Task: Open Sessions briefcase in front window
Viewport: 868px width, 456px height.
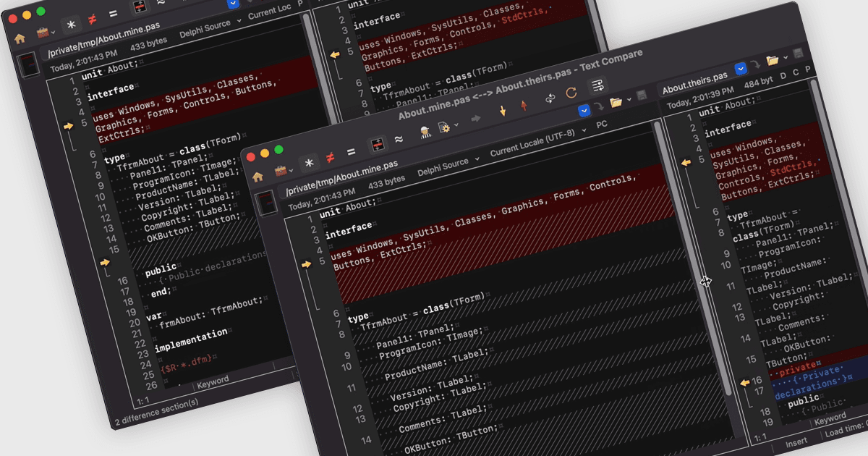Action: [x=281, y=172]
